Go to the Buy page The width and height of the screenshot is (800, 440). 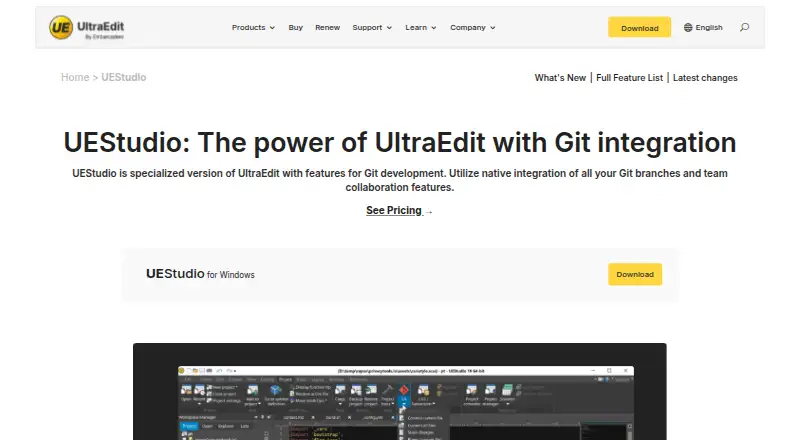295,28
